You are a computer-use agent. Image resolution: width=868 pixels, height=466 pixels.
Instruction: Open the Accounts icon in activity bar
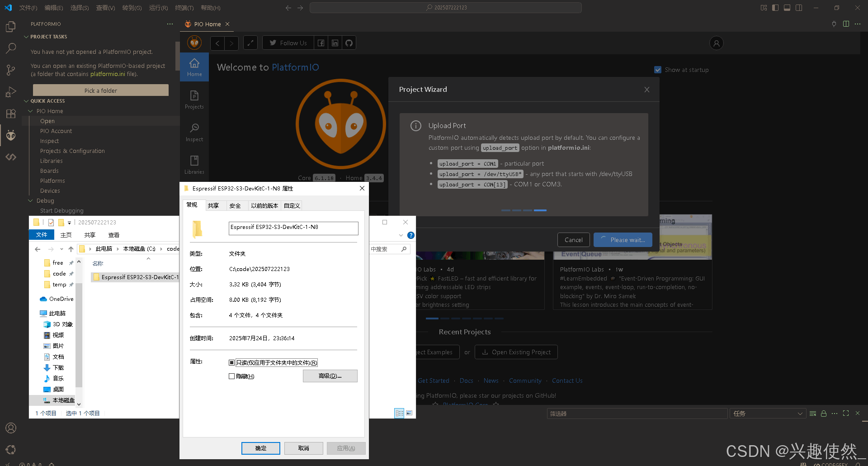[x=11, y=428]
